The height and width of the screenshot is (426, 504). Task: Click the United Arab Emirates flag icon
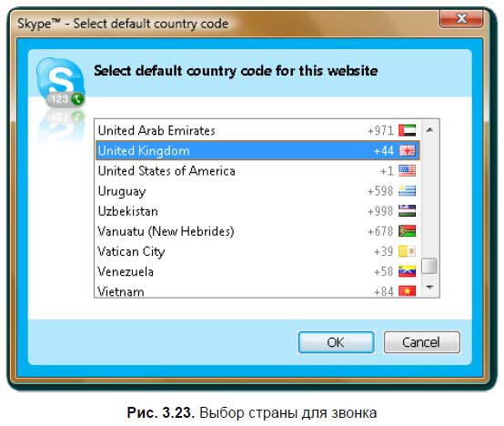407,130
